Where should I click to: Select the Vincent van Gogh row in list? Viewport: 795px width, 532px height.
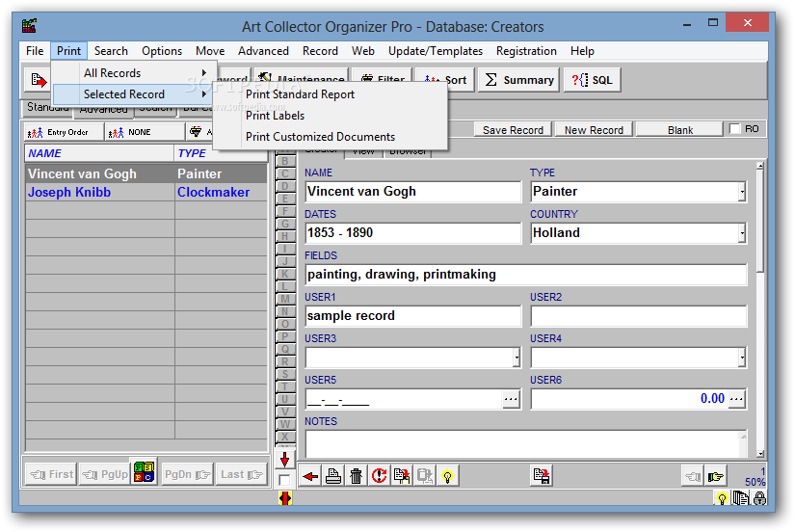pos(146,173)
